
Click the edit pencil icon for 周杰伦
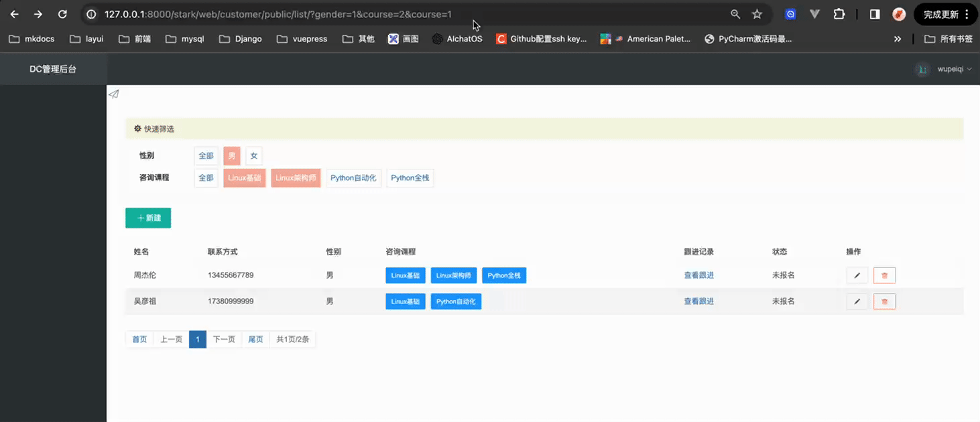click(x=857, y=275)
